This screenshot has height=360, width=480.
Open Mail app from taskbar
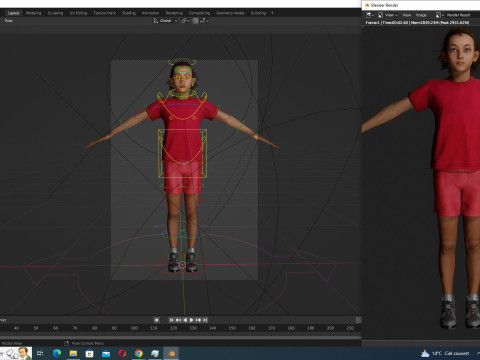pos(106,353)
